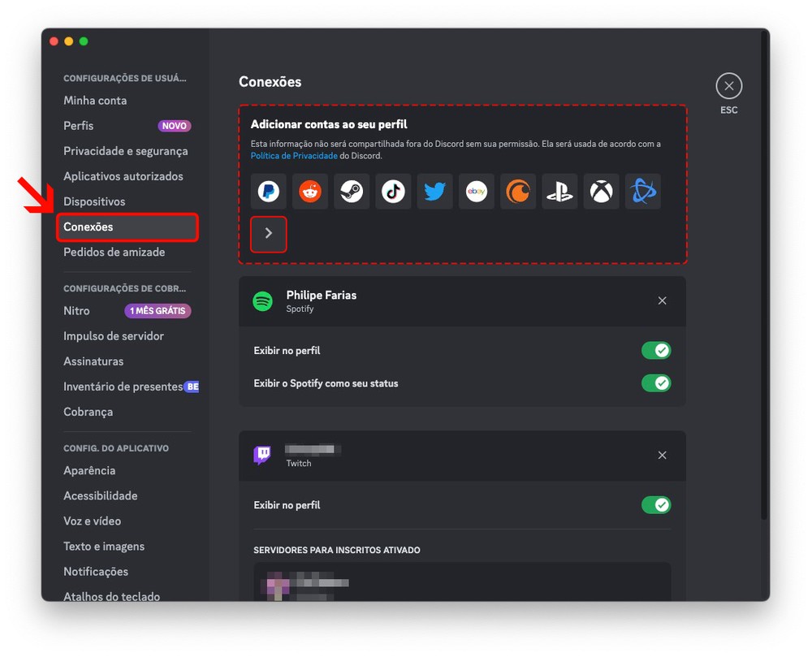The image size is (812, 657).
Task: Open the Minha conta settings page
Action: 95,101
